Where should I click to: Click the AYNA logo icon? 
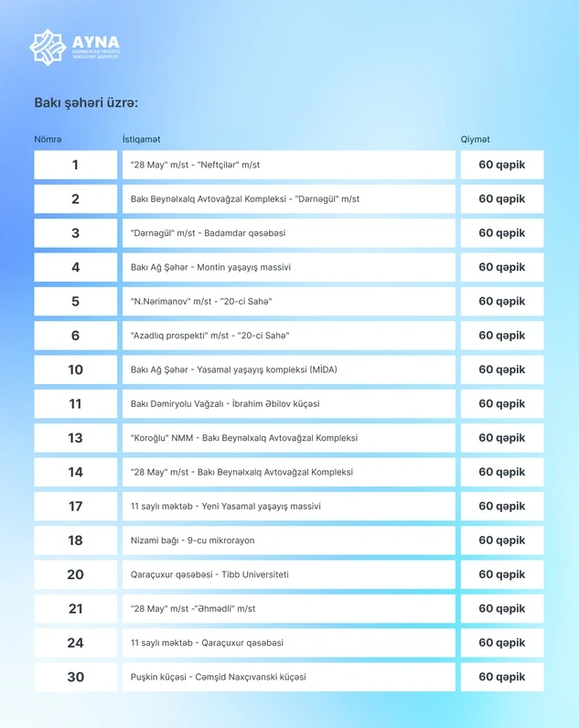coord(47,48)
